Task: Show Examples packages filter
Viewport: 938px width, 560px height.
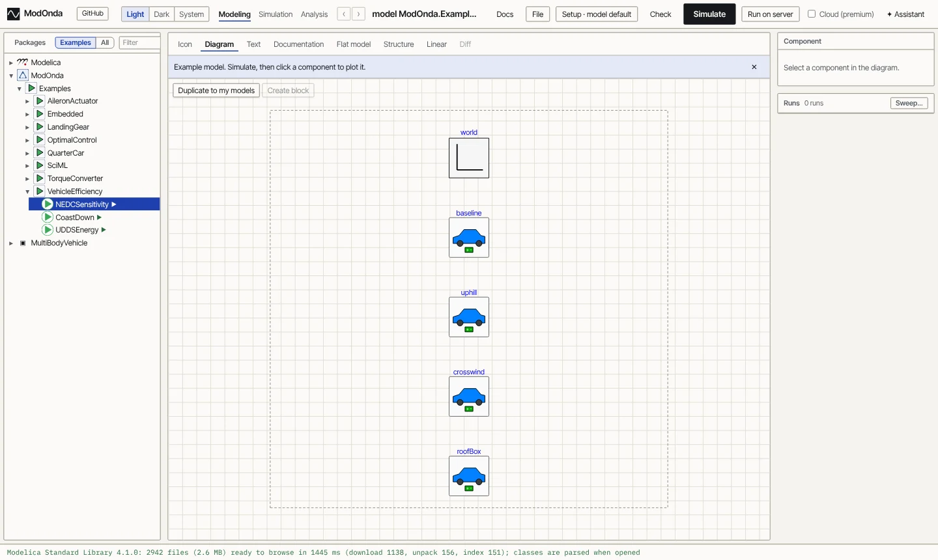Action: [x=76, y=43]
